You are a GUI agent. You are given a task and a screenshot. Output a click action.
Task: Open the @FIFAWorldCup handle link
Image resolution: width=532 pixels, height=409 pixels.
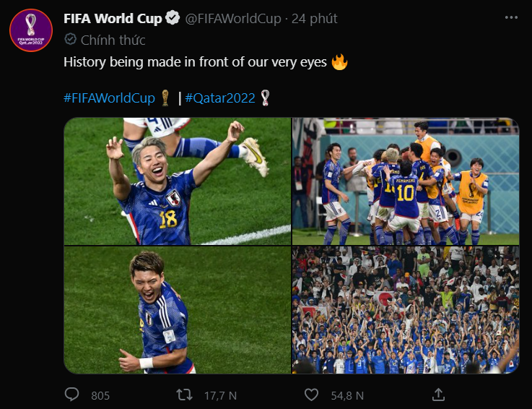pyautogui.click(x=233, y=19)
